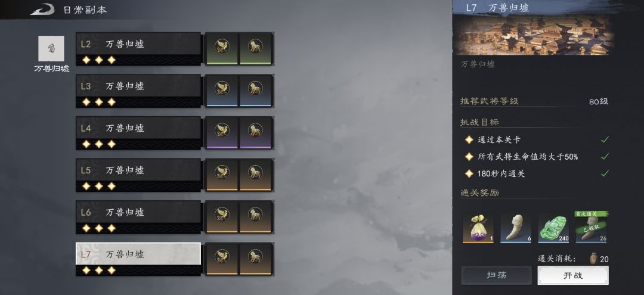
Task: Select the L2 万兽归墟 stage
Action: pyautogui.click(x=138, y=49)
